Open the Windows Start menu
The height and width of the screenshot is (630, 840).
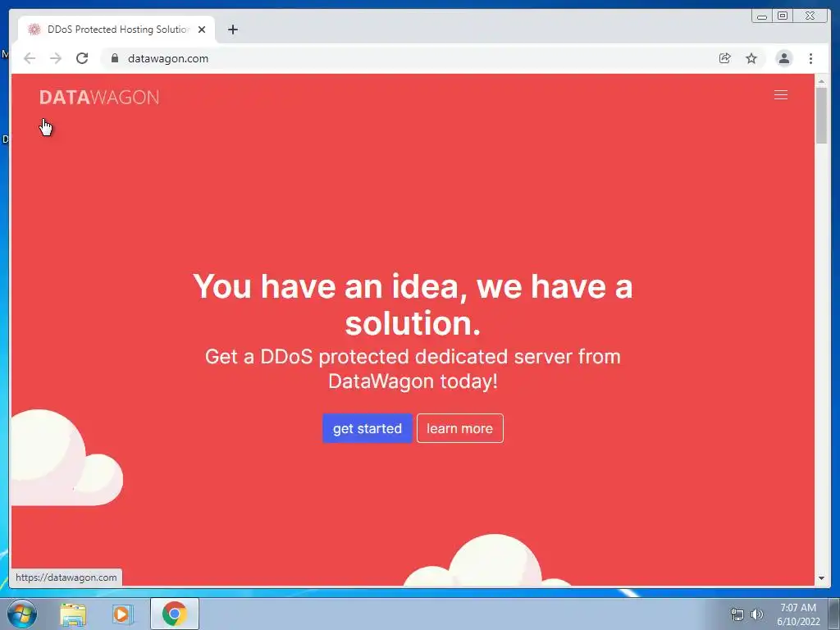[22, 614]
